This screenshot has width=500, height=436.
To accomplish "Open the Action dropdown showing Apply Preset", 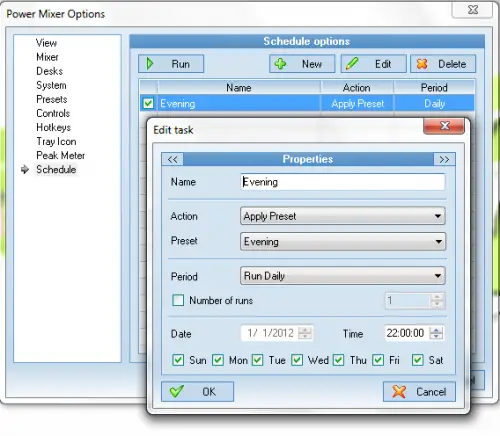I will point(343,216).
